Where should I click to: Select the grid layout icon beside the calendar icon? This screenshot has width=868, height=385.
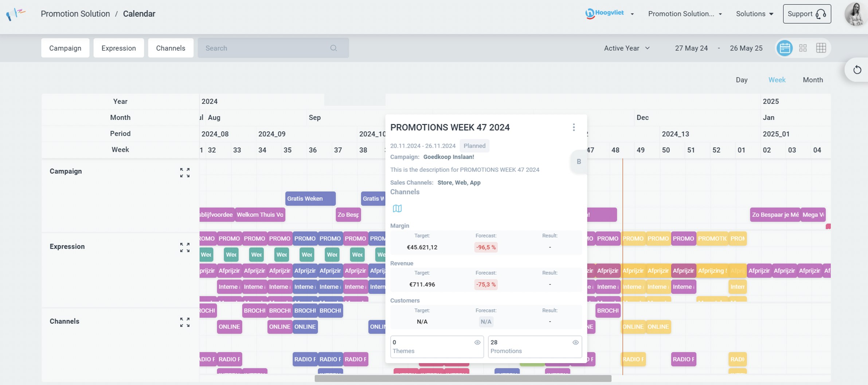pyautogui.click(x=803, y=48)
